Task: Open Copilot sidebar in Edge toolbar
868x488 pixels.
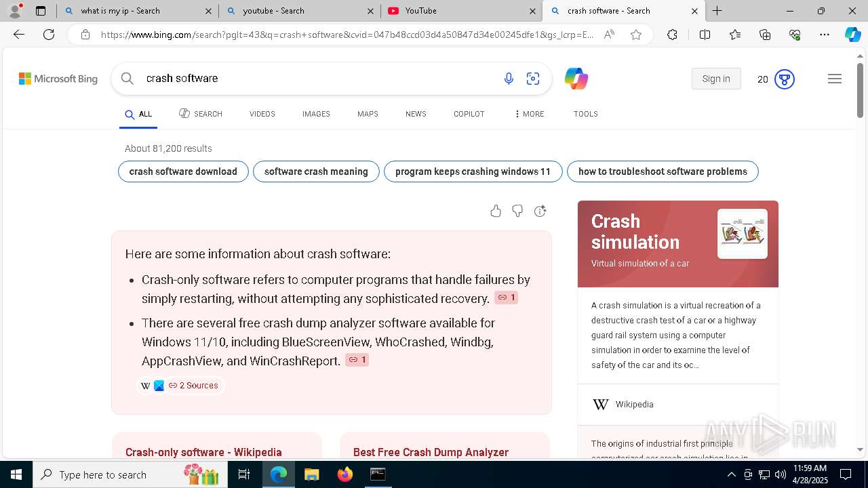Action: click(852, 35)
